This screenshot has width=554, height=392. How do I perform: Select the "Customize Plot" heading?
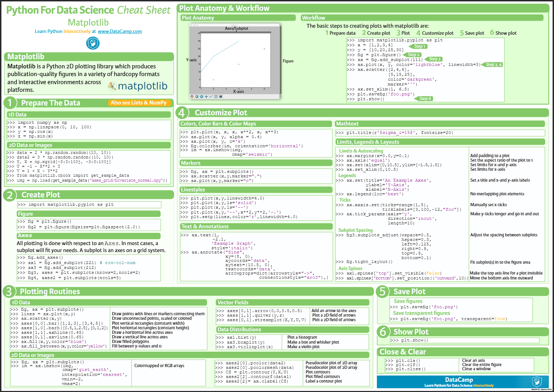tap(221, 113)
